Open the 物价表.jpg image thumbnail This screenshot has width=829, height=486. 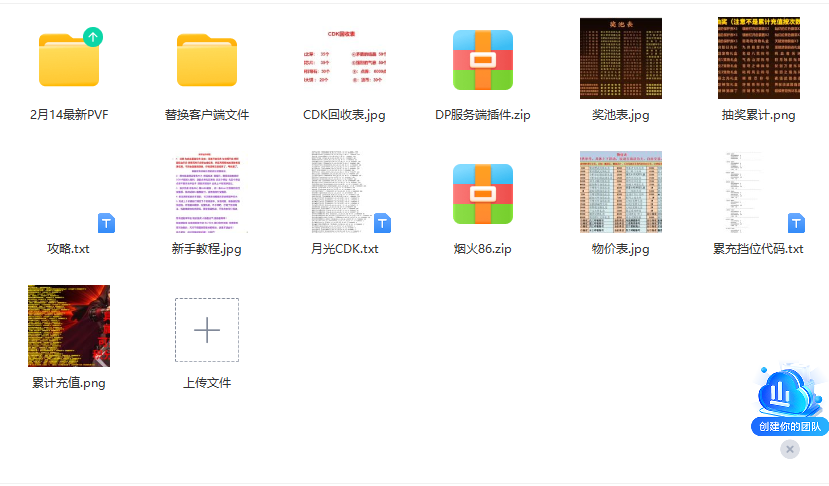[620, 192]
